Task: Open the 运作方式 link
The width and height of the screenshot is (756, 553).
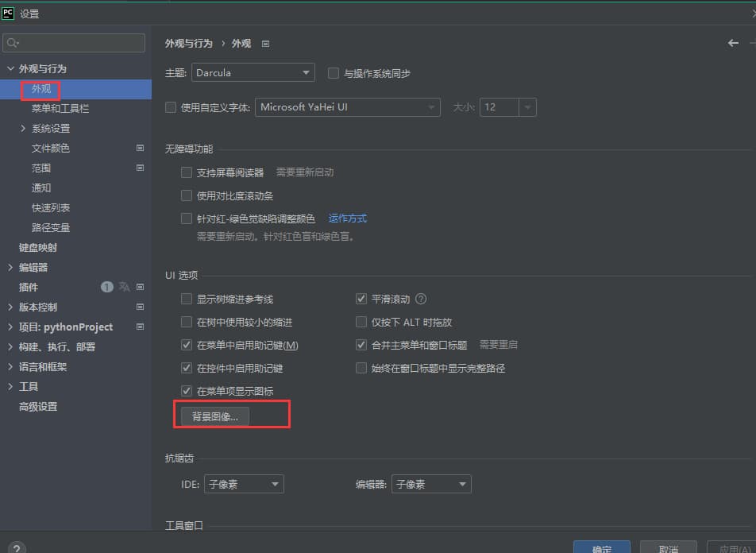Action: 347,218
